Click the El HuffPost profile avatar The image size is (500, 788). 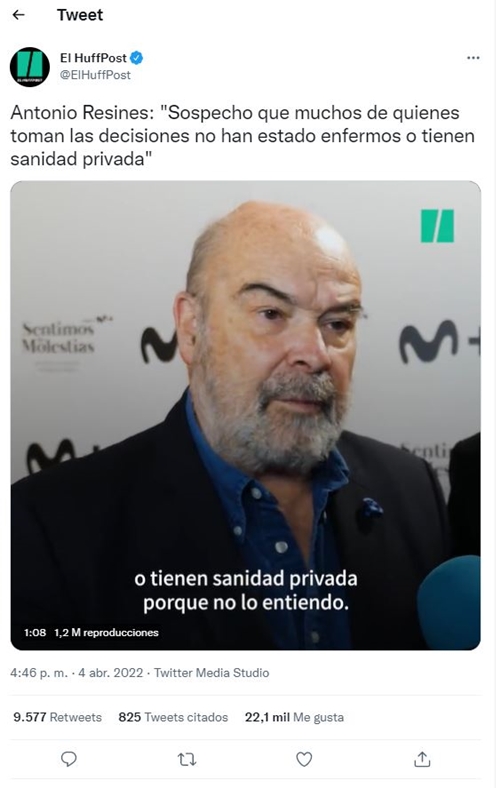(30, 67)
